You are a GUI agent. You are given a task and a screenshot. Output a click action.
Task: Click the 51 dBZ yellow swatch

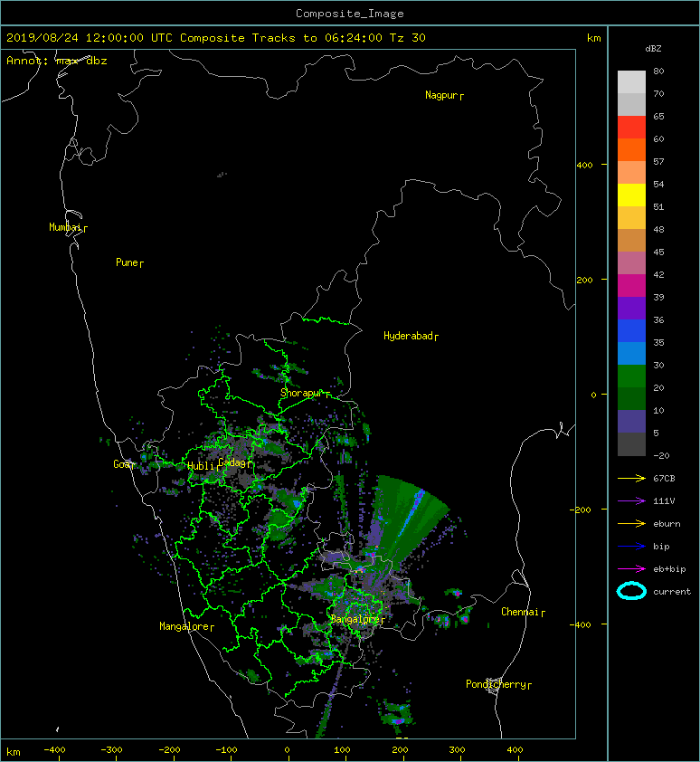(x=631, y=195)
